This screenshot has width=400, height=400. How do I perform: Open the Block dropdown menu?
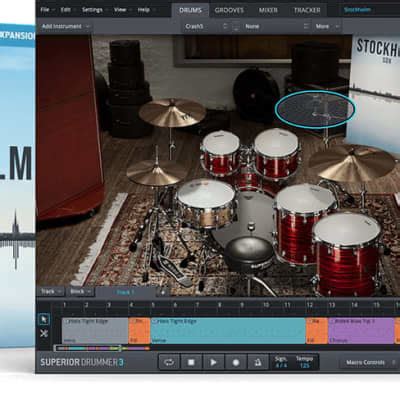[81, 292]
